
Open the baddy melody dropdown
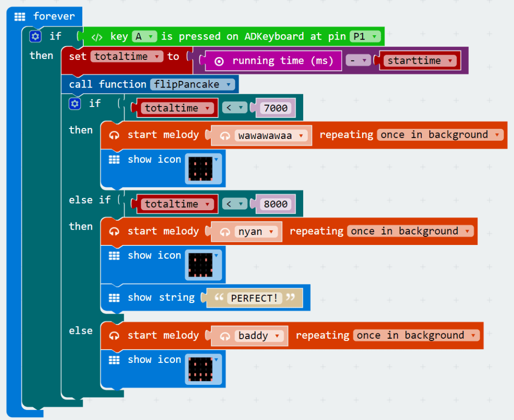coord(259,336)
